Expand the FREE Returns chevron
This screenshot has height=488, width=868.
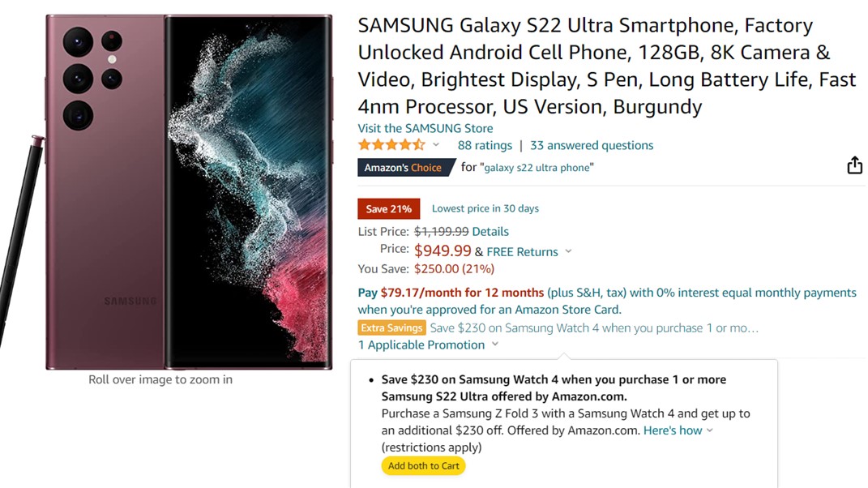[x=568, y=251]
